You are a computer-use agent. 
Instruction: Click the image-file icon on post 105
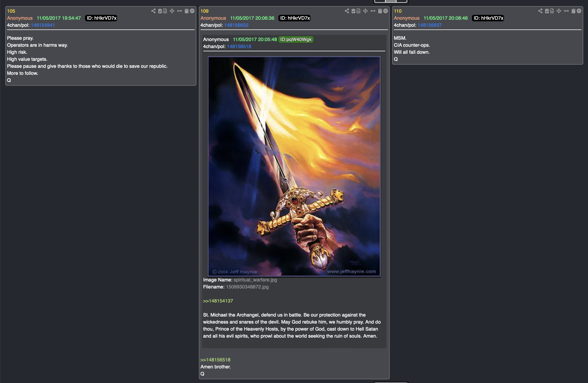click(x=165, y=11)
